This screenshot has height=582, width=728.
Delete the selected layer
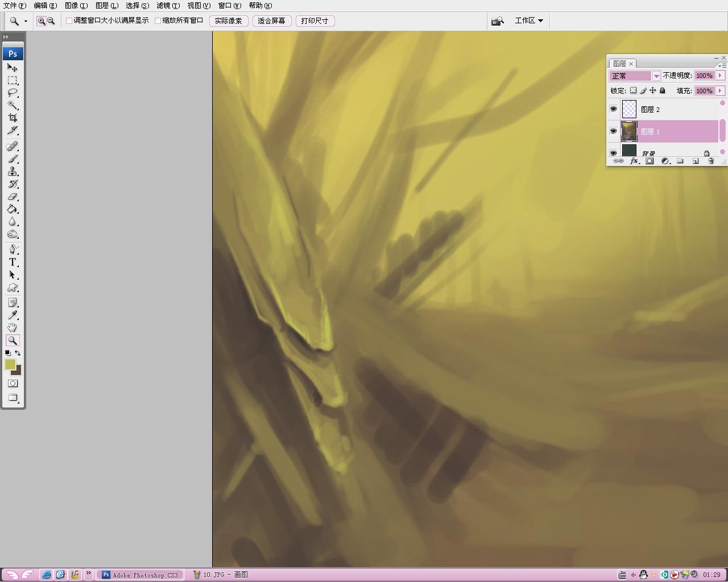pyautogui.click(x=710, y=161)
